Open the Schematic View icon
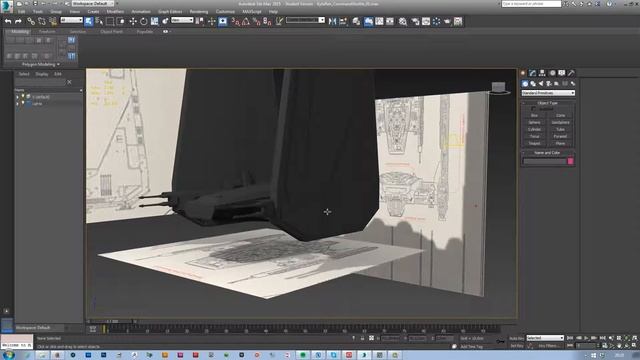 [390, 21]
